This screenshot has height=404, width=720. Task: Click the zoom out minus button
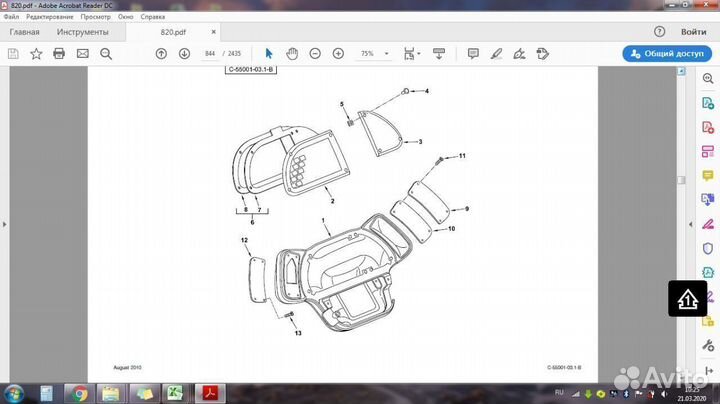click(315, 53)
